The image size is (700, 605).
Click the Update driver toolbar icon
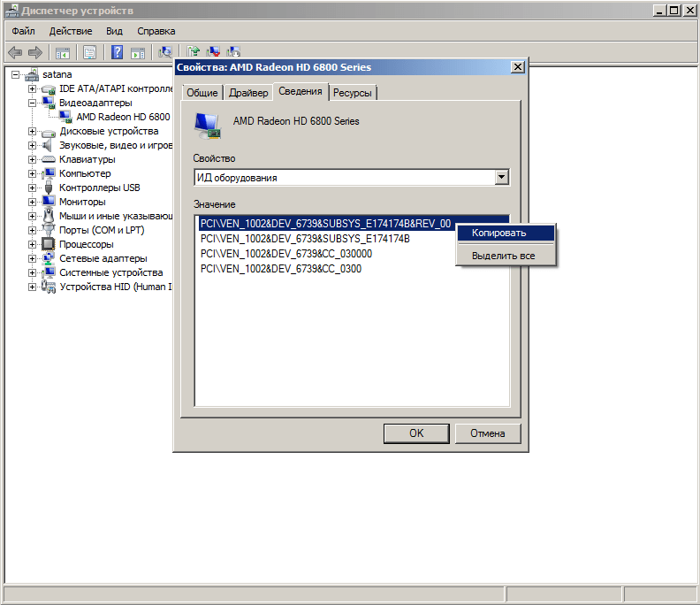[193, 51]
